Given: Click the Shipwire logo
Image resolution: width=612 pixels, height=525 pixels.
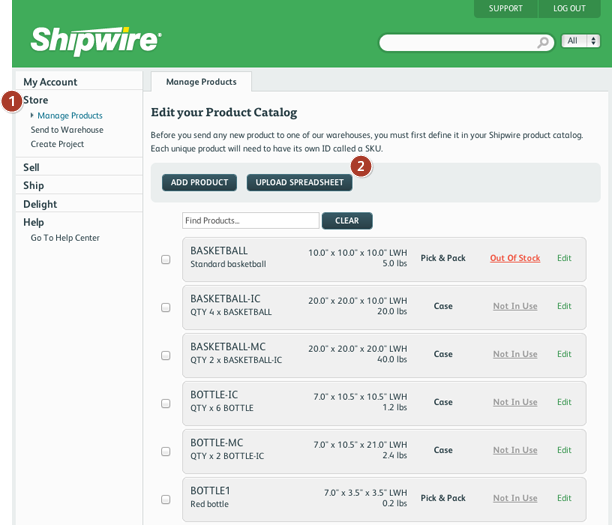Looking at the screenshot, I should click(96, 41).
